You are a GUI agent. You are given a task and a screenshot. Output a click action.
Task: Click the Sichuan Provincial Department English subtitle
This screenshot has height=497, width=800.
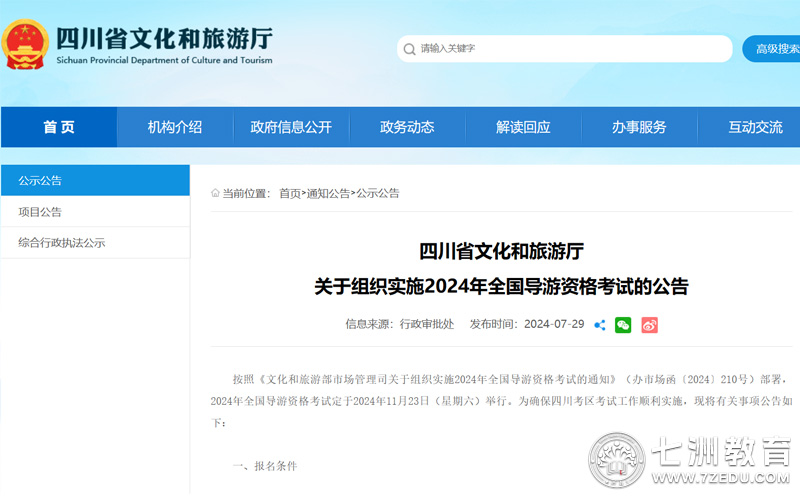tap(164, 60)
